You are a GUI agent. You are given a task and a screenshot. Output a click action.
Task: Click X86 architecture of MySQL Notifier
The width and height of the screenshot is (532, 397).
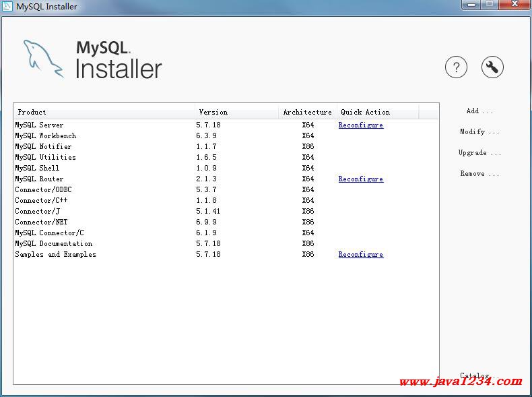(x=308, y=147)
